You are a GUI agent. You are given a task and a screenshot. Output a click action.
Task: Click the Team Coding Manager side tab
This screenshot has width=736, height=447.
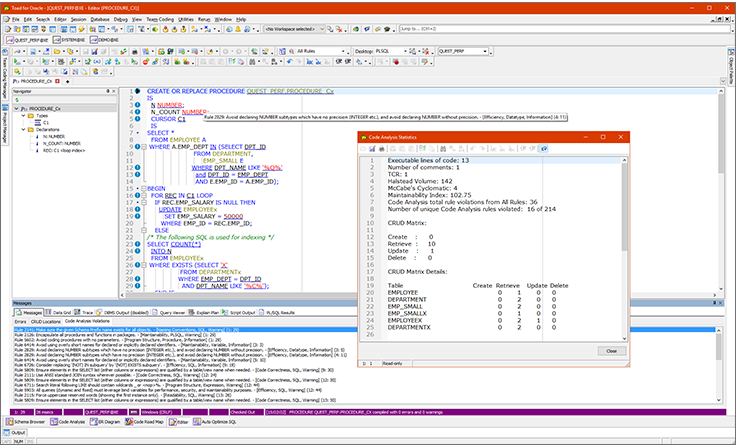tap(5, 75)
